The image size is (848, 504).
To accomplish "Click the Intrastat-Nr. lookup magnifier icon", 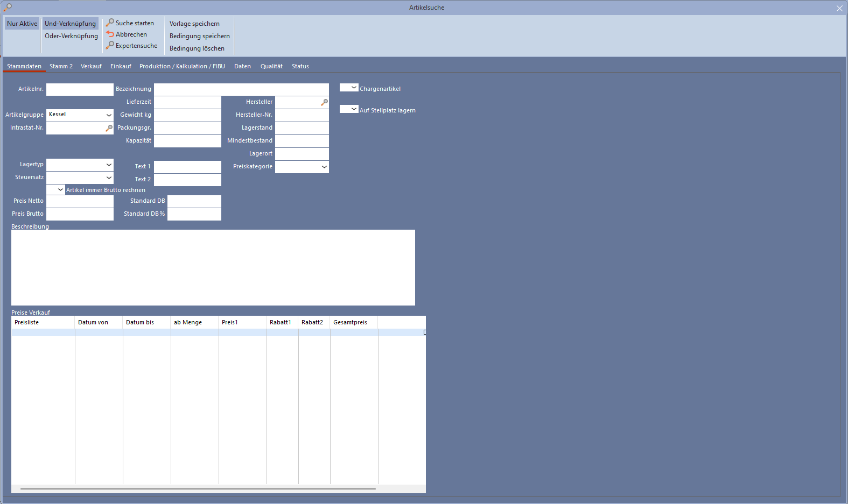I will (x=109, y=128).
